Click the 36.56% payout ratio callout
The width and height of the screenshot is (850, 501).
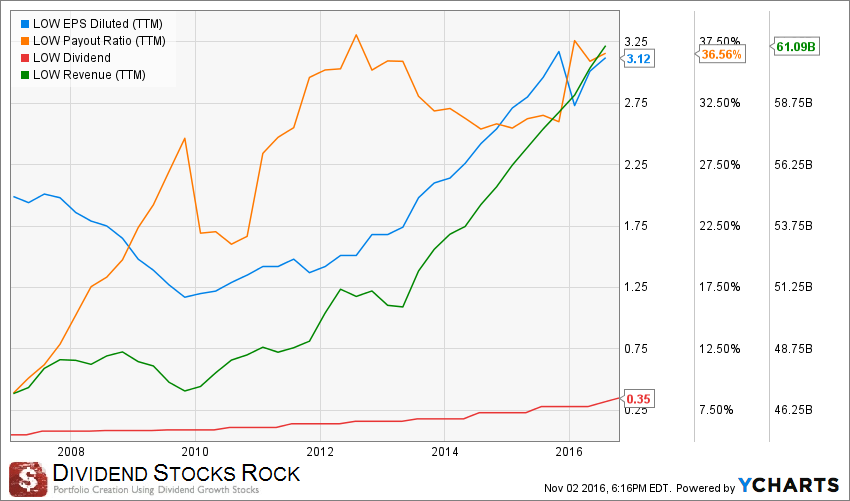(x=721, y=54)
